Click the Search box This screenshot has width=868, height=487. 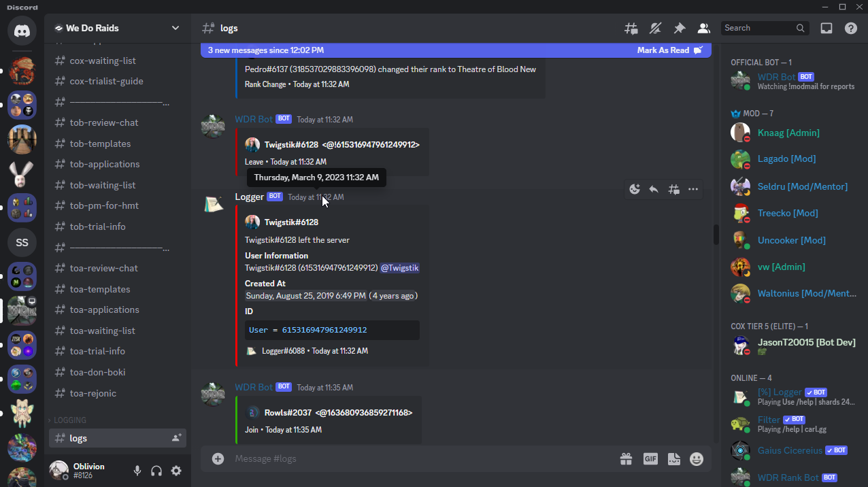[x=765, y=28]
